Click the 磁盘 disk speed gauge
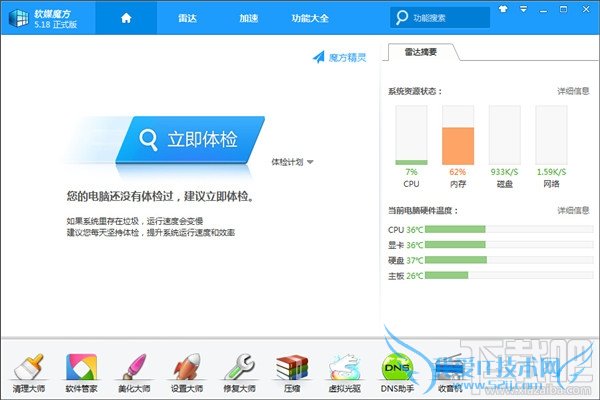600x400 pixels. point(505,135)
